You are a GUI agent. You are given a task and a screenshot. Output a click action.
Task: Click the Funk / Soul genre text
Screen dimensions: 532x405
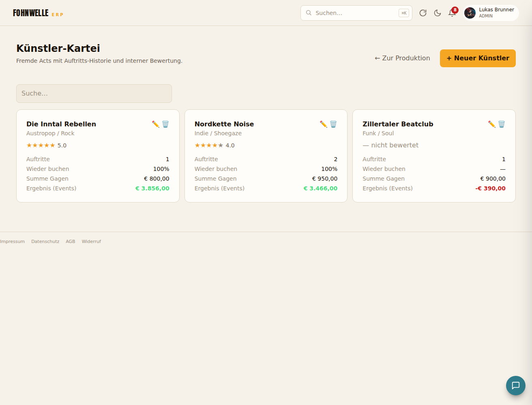point(378,133)
